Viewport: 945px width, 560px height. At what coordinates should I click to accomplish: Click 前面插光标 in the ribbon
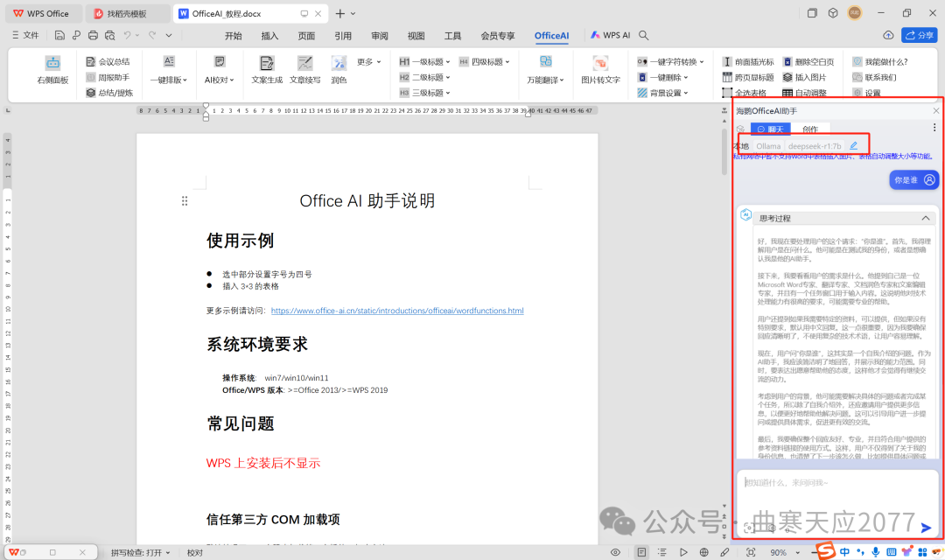[x=748, y=61]
